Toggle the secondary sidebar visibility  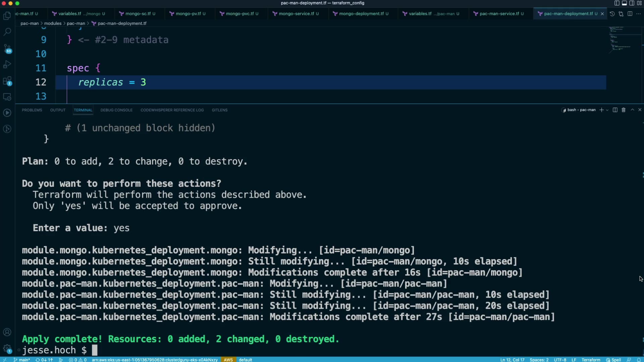(x=632, y=3)
